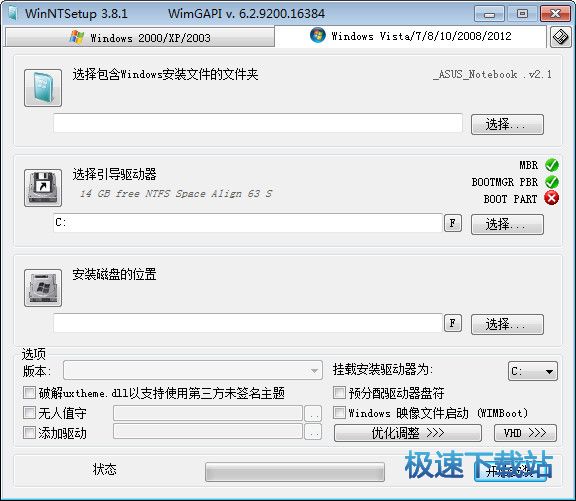This screenshot has width=576, height=501.
Task: Click the F button beside boot drive field
Action: (x=453, y=223)
